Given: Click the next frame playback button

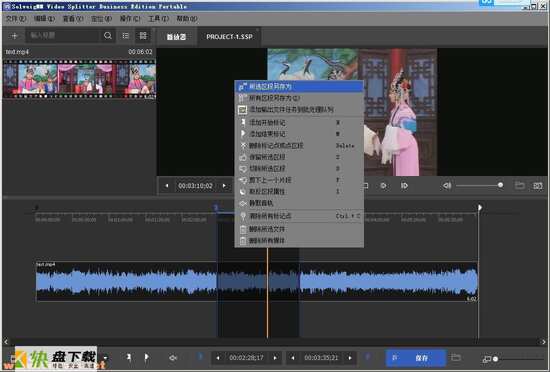Looking at the screenshot, I should (404, 185).
